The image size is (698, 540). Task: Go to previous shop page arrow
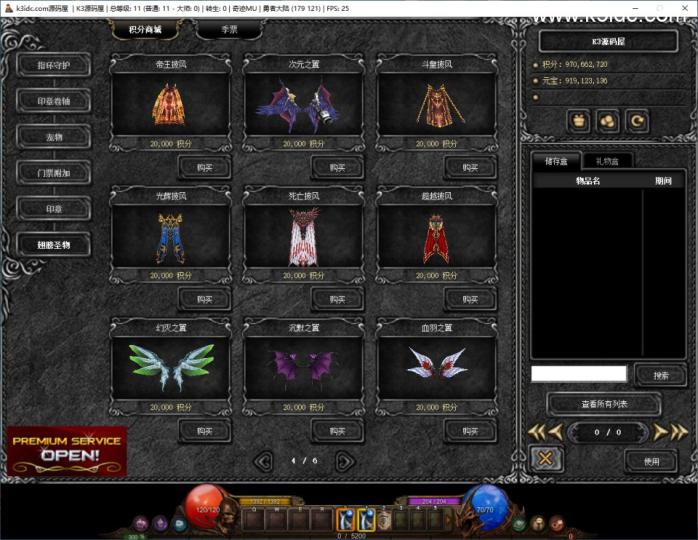coord(264,461)
